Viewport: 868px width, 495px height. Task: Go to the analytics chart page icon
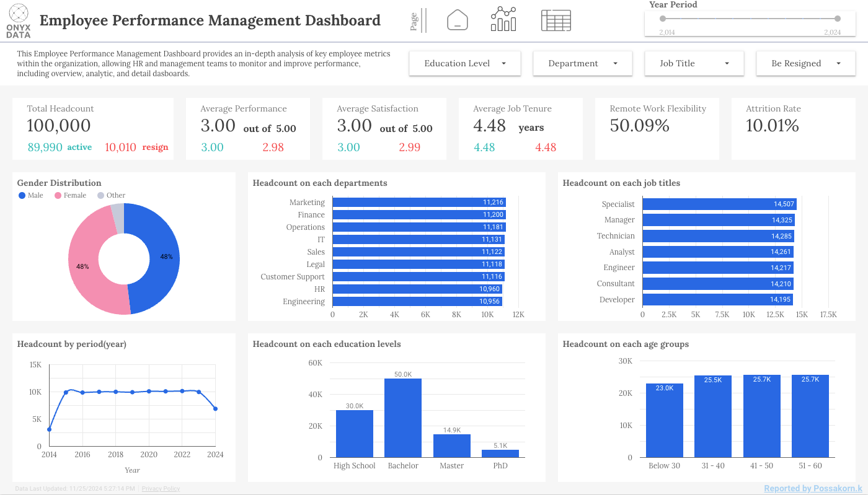(503, 20)
